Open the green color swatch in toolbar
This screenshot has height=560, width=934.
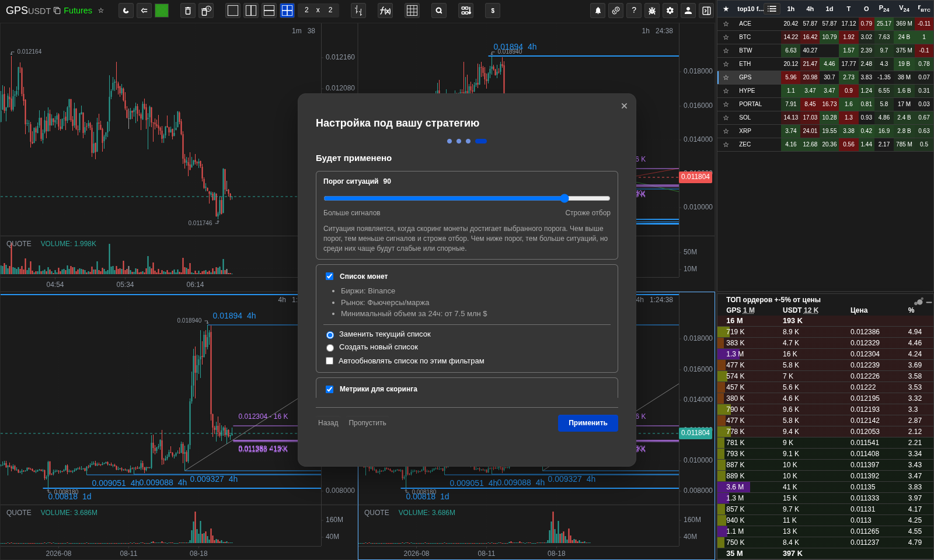click(162, 10)
